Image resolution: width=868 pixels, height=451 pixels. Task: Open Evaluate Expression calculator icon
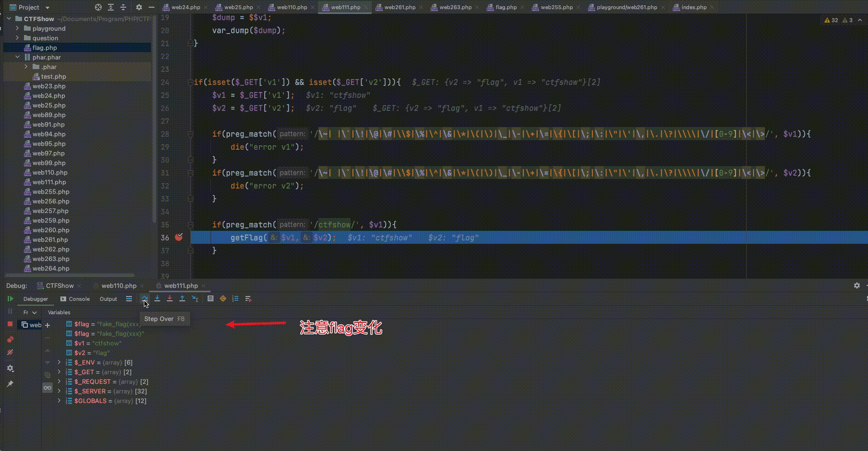pyautogui.click(x=210, y=298)
